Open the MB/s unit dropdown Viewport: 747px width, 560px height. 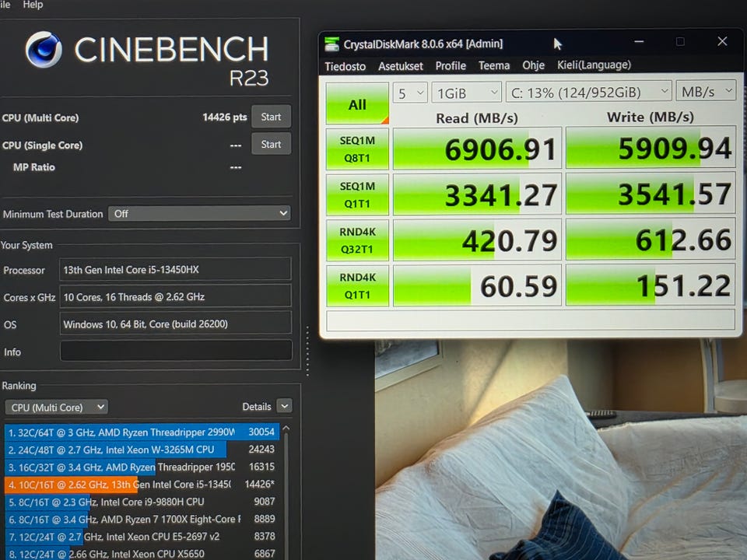click(x=706, y=90)
